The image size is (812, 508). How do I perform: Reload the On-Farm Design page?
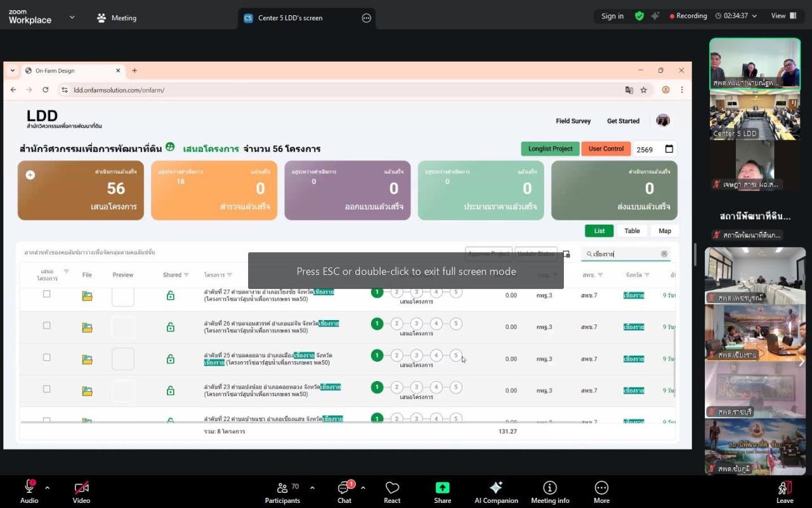45,90
